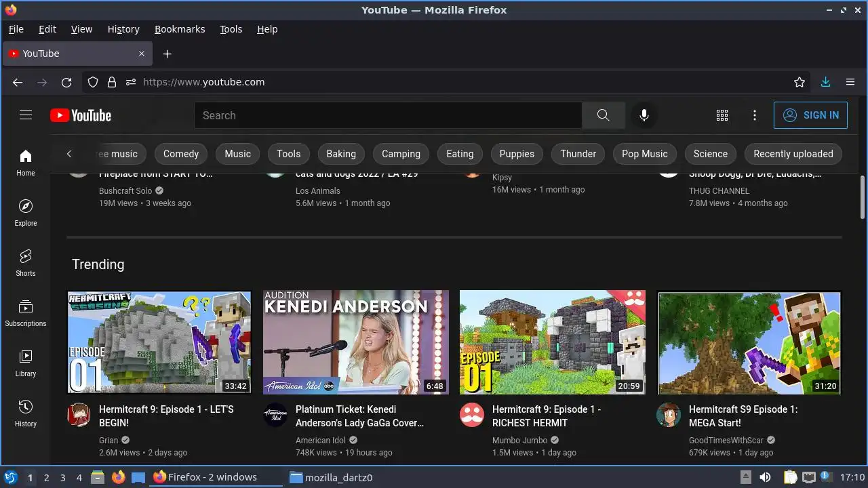Image resolution: width=868 pixels, height=488 pixels.
Task: Filter by the Thunder chip
Action: (x=578, y=154)
